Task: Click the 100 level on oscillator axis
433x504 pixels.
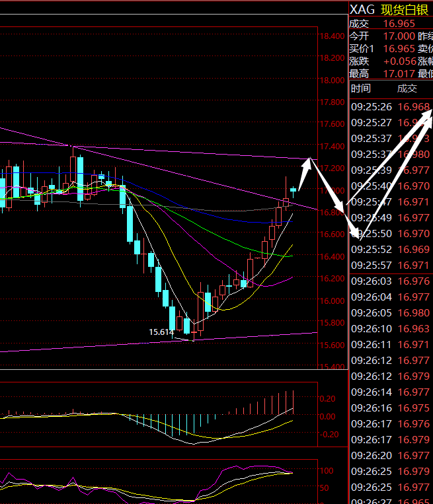Action: coord(327,470)
